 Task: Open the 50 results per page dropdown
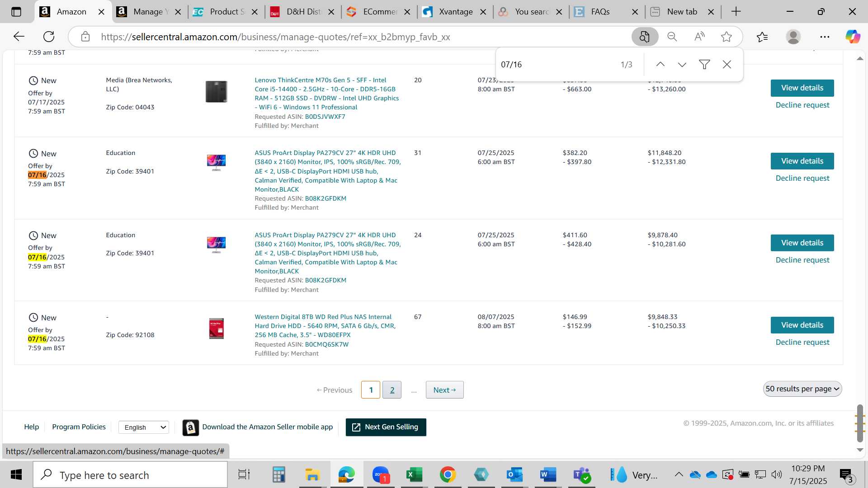pyautogui.click(x=802, y=389)
